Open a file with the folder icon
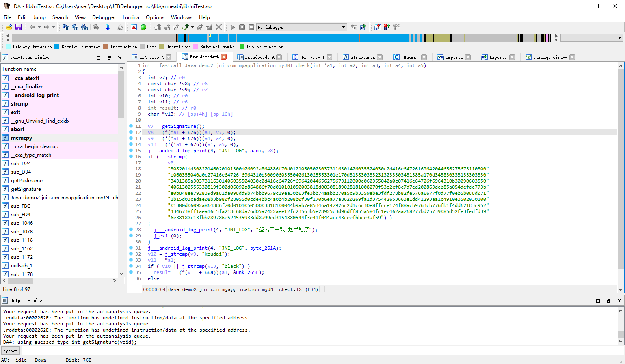The image size is (625, 364). click(9, 27)
